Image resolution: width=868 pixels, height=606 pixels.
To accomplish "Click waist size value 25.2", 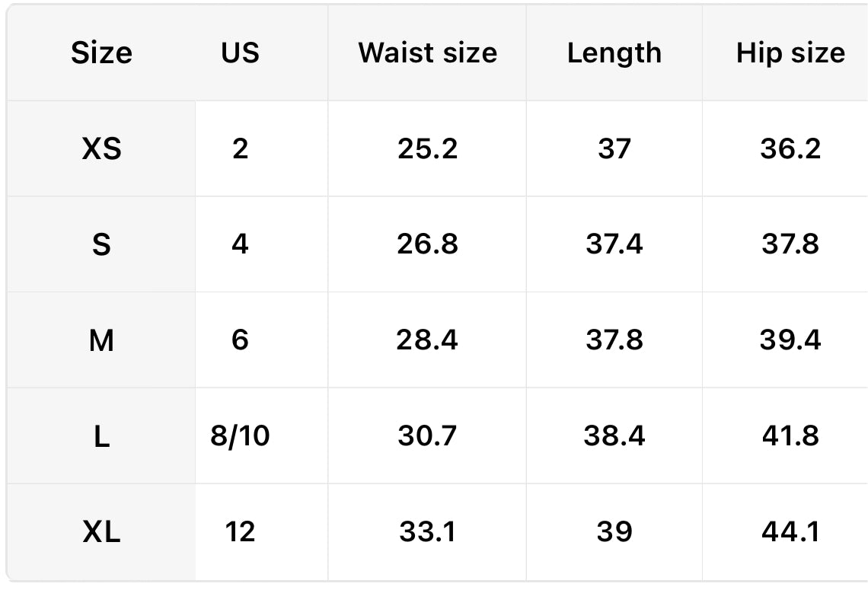I will [x=427, y=148].
